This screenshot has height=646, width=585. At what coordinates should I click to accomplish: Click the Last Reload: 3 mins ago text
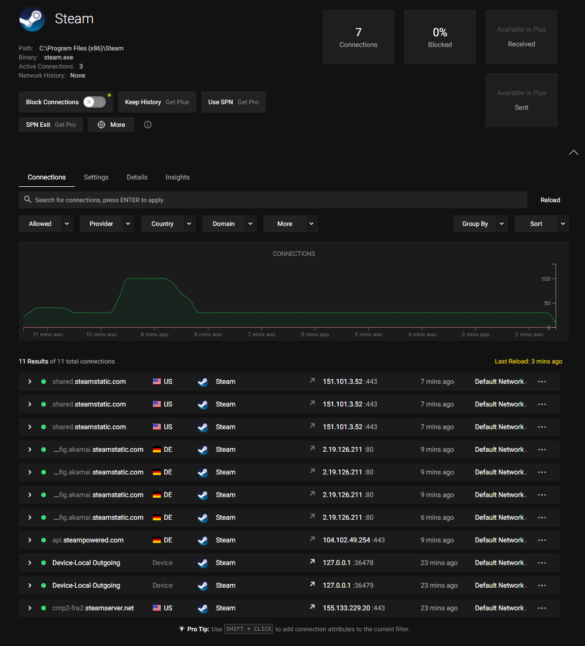528,361
